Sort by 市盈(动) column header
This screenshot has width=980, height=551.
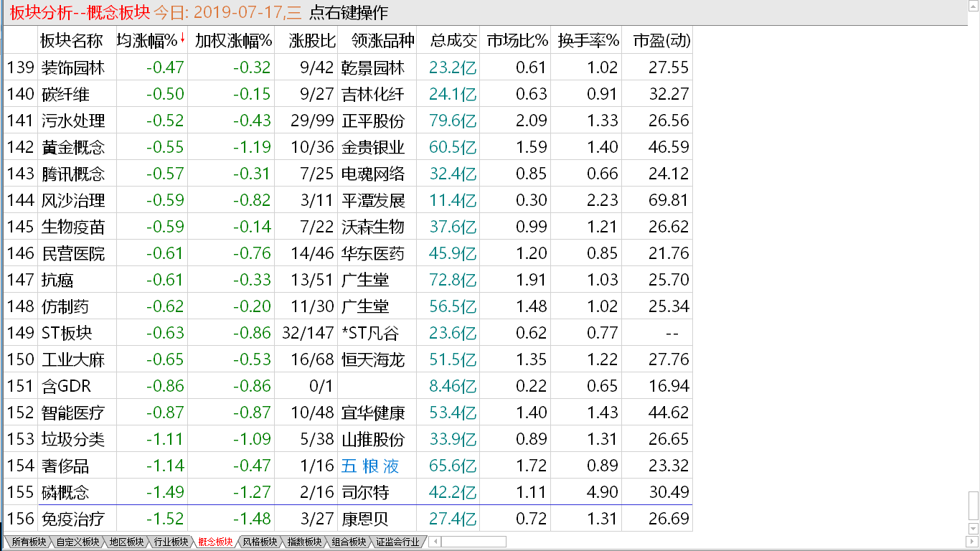coord(661,40)
